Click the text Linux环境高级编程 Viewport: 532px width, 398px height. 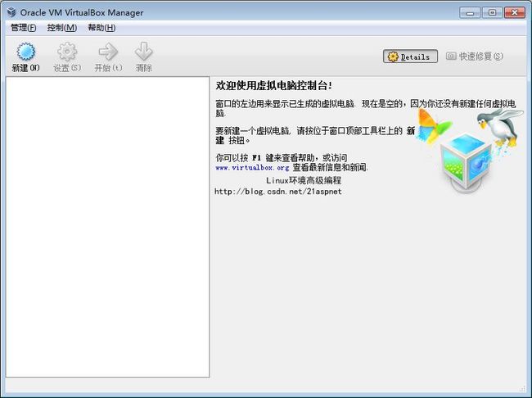point(304,180)
